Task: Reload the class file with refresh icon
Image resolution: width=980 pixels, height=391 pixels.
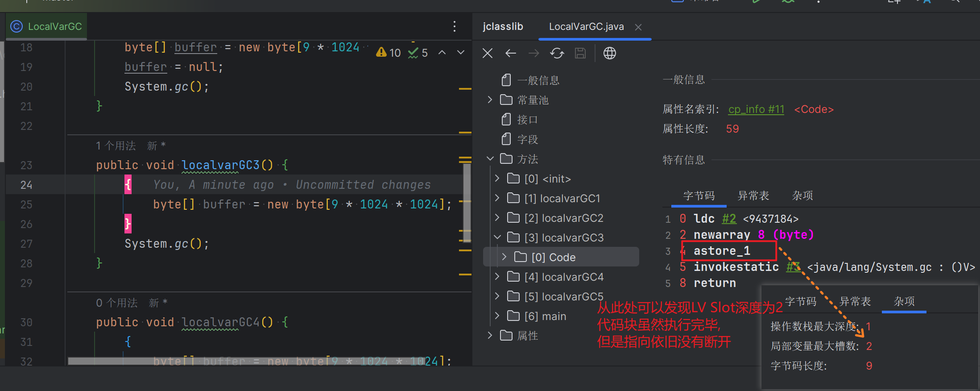Action: pyautogui.click(x=557, y=54)
